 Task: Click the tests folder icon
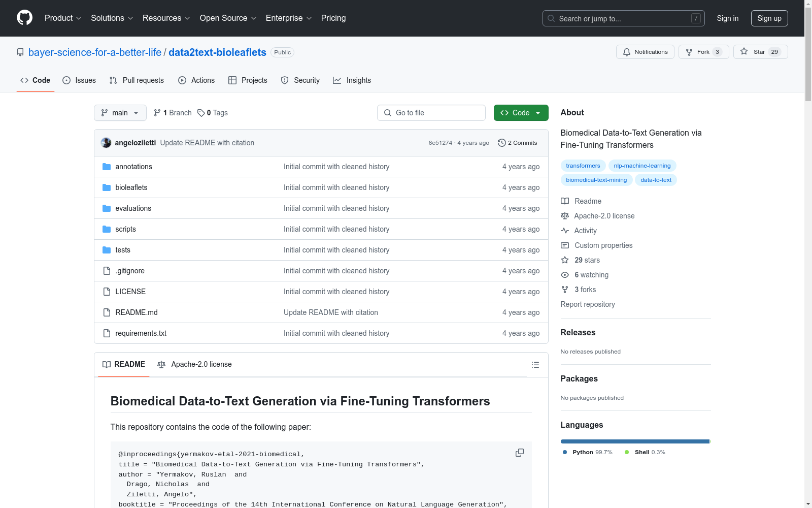pos(107,250)
